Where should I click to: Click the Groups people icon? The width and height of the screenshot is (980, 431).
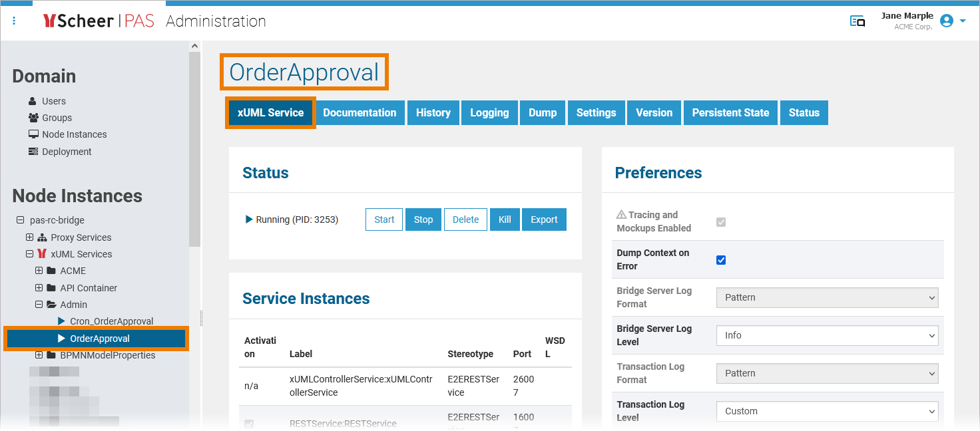pos(33,118)
